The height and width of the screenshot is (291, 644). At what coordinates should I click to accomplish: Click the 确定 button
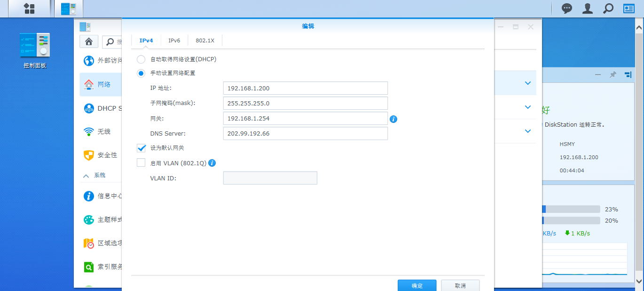point(417,285)
